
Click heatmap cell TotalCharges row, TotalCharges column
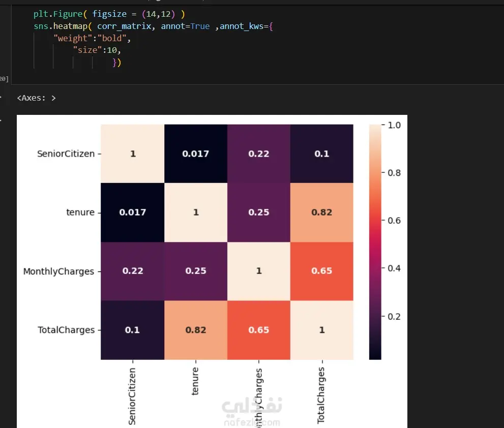point(322,330)
